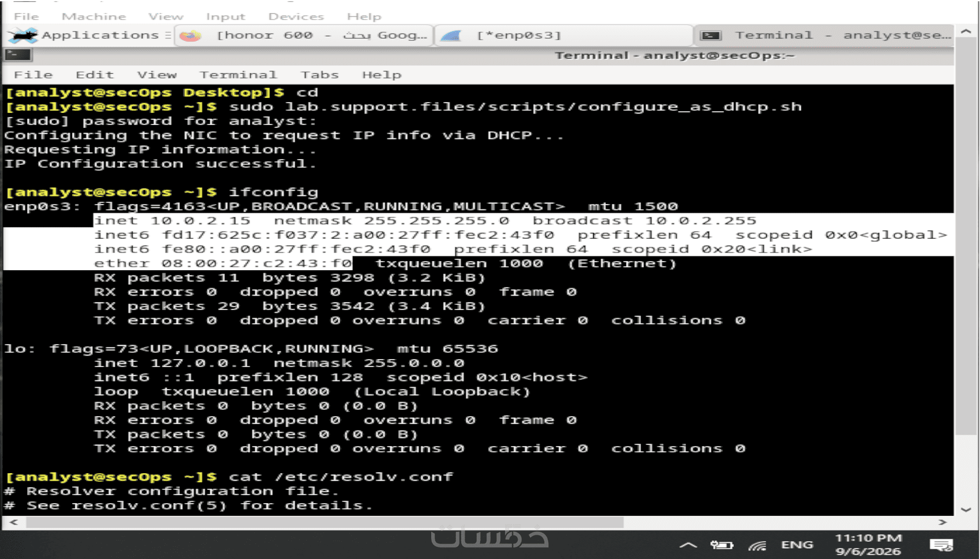Open the Wi-Fi network tray icon
The width and height of the screenshot is (980, 559).
757,545
